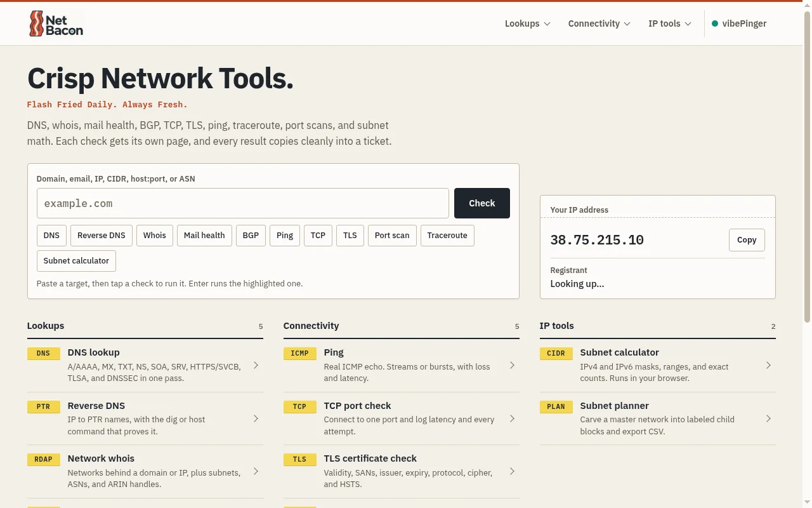Click the 'Your IP address' label
Screen dimensions: 812x508
579,210
